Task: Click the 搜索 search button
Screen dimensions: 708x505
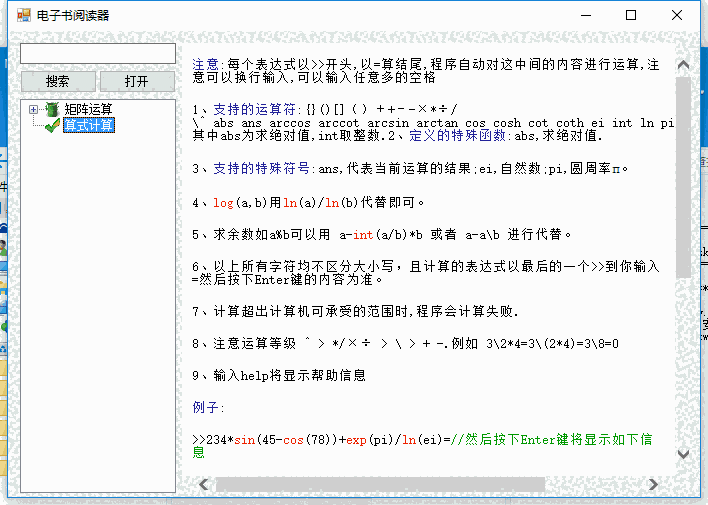Action: [58, 81]
